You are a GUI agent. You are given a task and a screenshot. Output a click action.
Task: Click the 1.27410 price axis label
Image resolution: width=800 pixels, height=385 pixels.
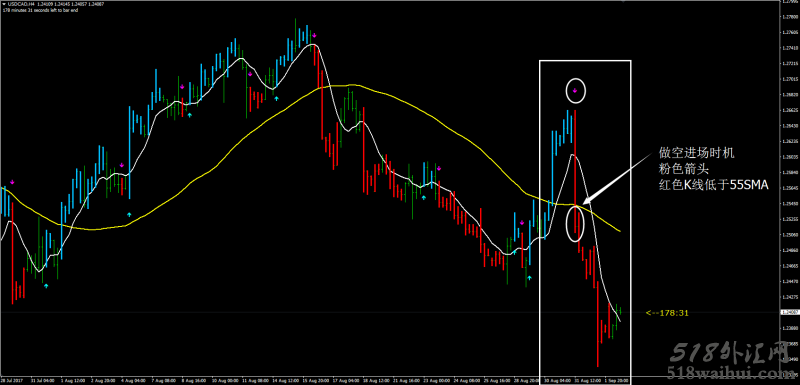790,48
